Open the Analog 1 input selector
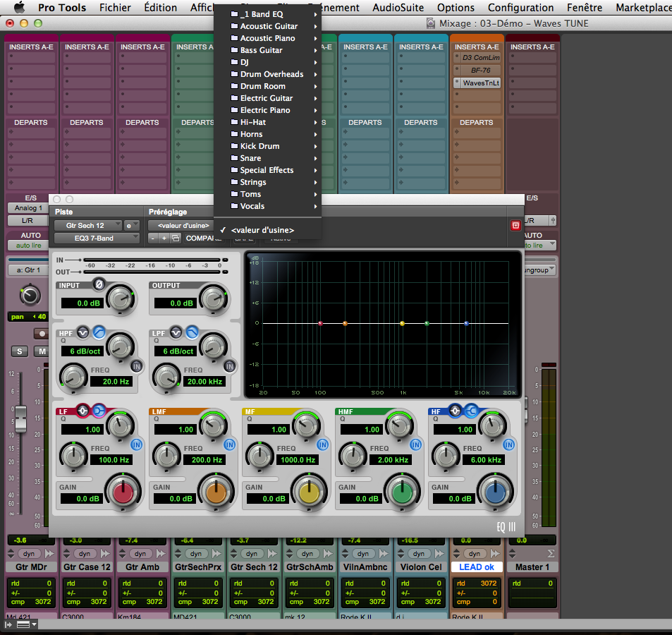The image size is (672, 635). coord(28,208)
